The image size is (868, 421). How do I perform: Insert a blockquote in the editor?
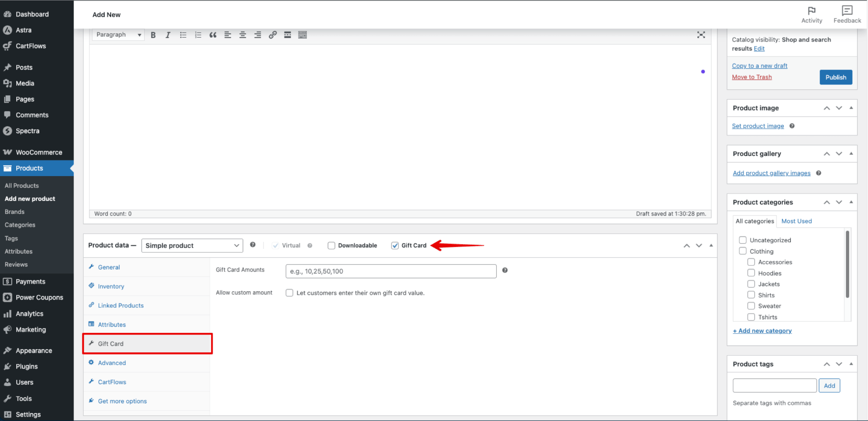(x=213, y=35)
